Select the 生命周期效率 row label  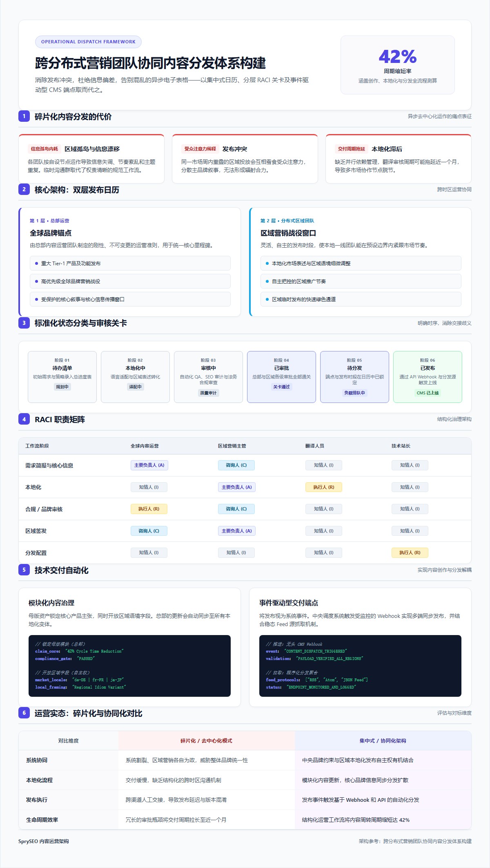[42, 819]
